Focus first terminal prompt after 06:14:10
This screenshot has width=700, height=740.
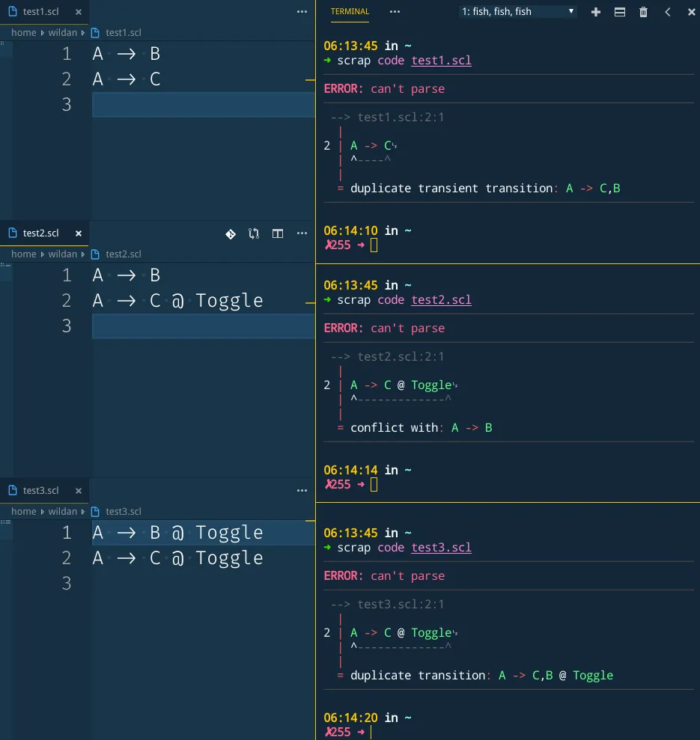(374, 245)
